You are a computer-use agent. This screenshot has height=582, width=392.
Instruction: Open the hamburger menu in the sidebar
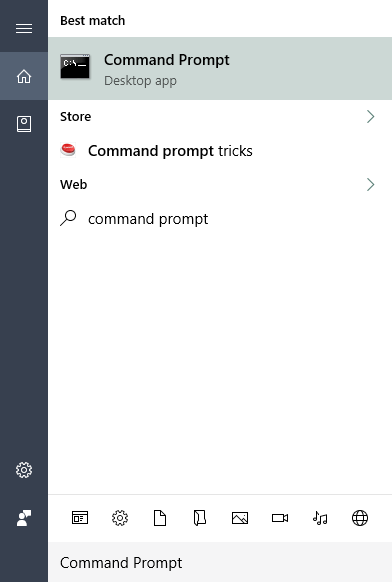tap(24, 29)
